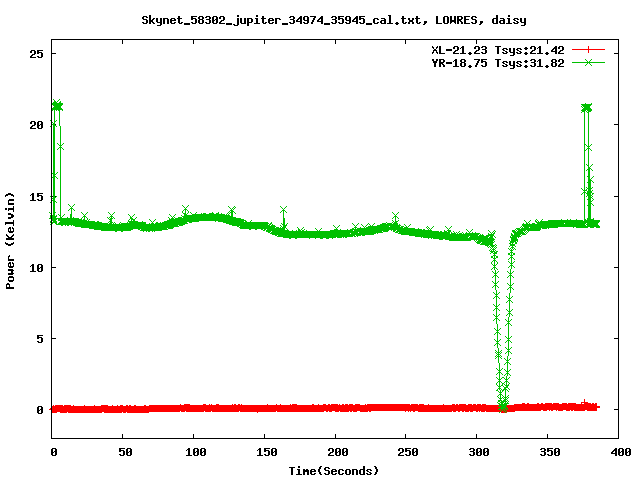The image size is (640, 480).
Task: Click the y-axis tick label 20
Action: [x=36, y=125]
